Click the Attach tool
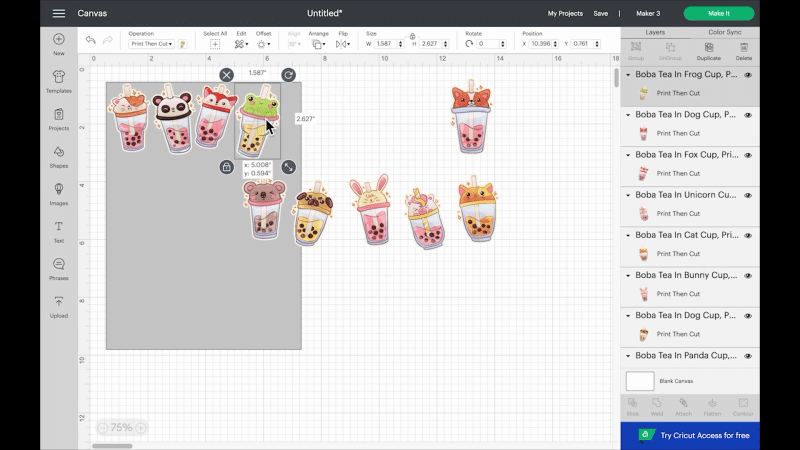The image size is (800, 450). coord(683,407)
